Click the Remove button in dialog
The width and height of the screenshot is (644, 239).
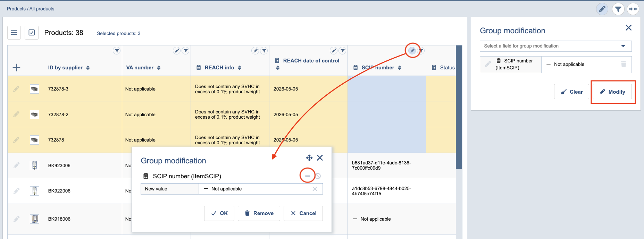tap(259, 213)
